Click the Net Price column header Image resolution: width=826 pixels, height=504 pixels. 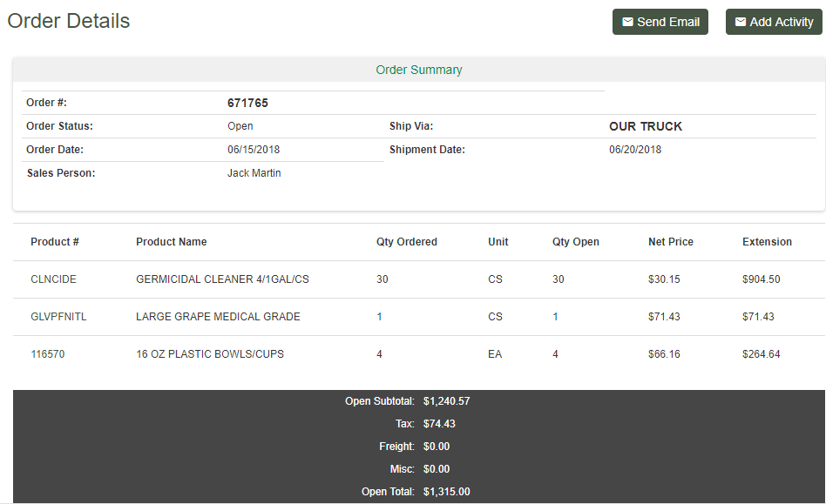(x=670, y=242)
